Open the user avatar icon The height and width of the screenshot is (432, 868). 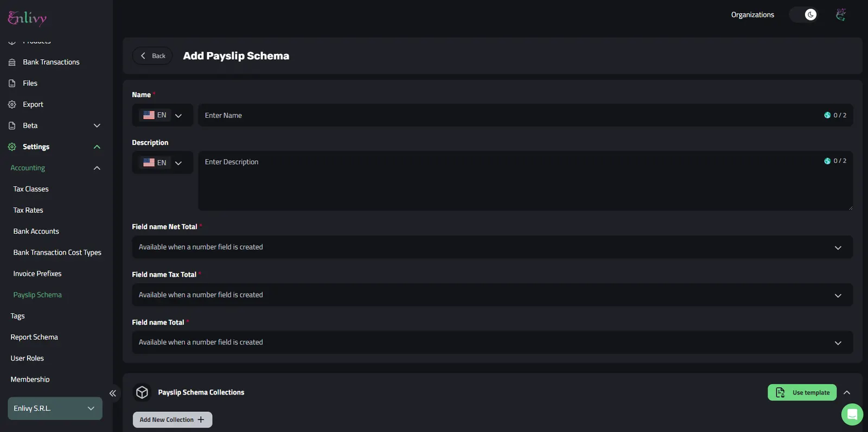[840, 15]
